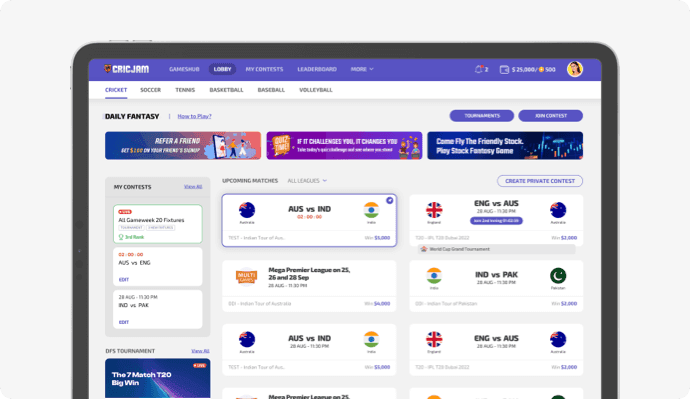This screenshot has height=399, width=690.
Task: Click the Daily Fantasy heading
Action: point(132,117)
